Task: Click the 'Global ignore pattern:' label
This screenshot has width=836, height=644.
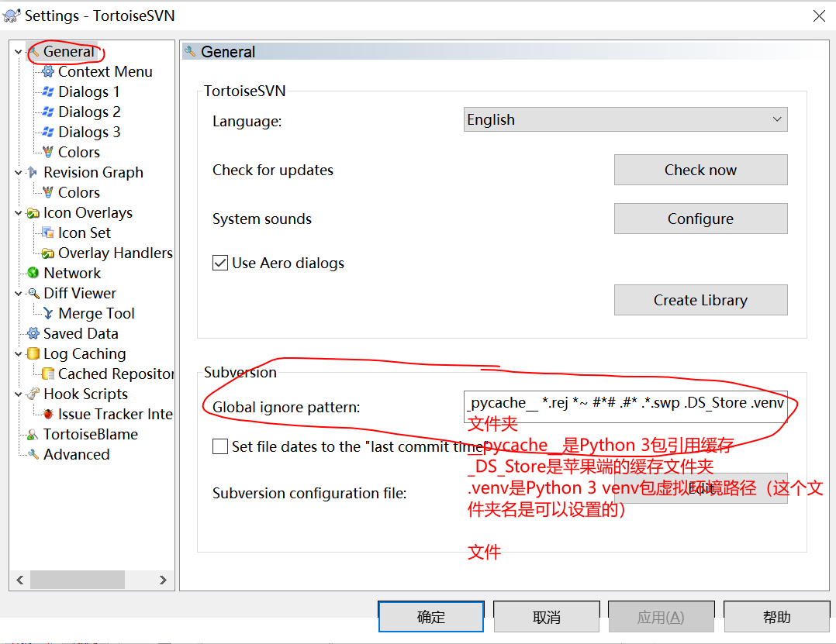Action: click(x=286, y=407)
